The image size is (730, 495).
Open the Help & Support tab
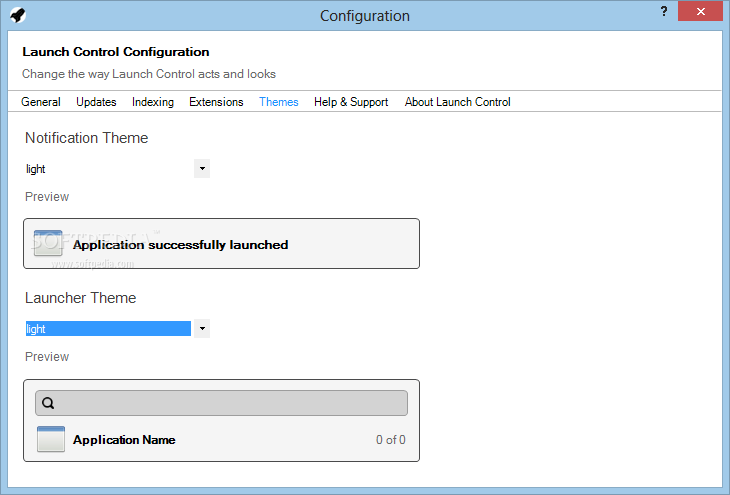click(x=351, y=102)
